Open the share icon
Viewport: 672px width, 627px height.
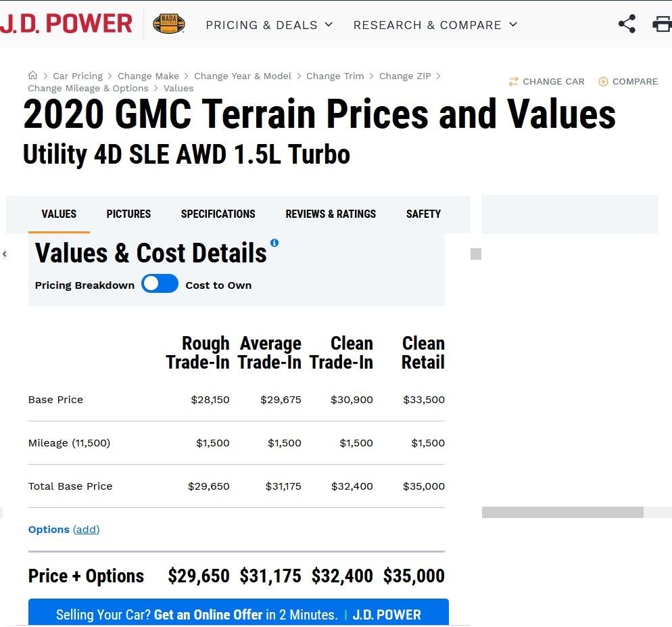pos(627,24)
